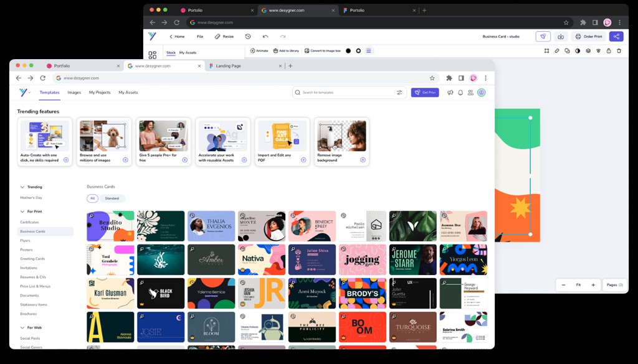Open File menu in editor window
The height and width of the screenshot is (364, 638).
(x=200, y=37)
